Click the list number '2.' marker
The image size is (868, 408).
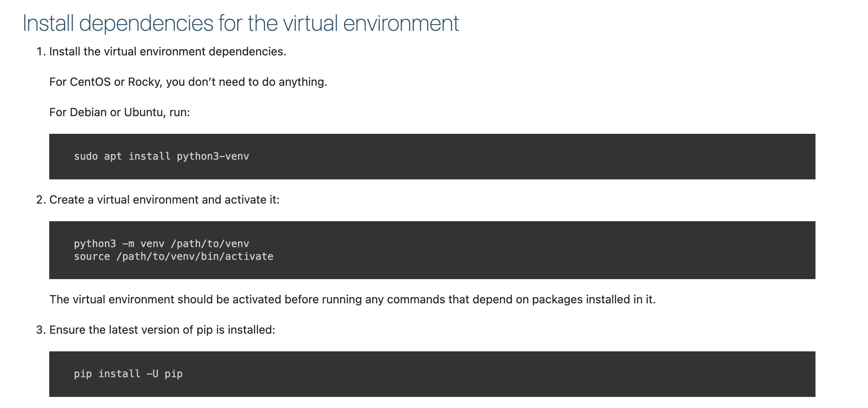point(41,200)
